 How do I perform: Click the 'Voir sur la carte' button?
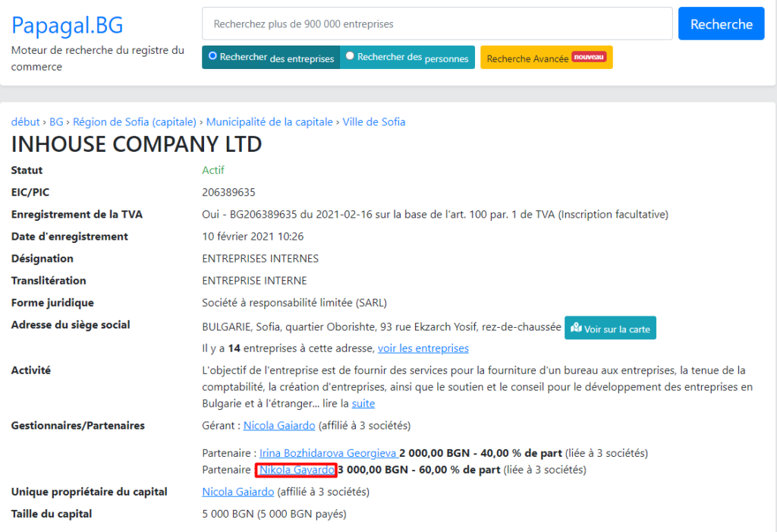tap(610, 328)
